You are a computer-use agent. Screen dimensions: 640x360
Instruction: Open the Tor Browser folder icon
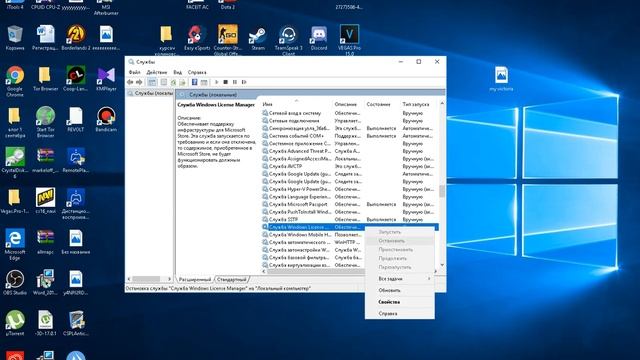pos(45,79)
